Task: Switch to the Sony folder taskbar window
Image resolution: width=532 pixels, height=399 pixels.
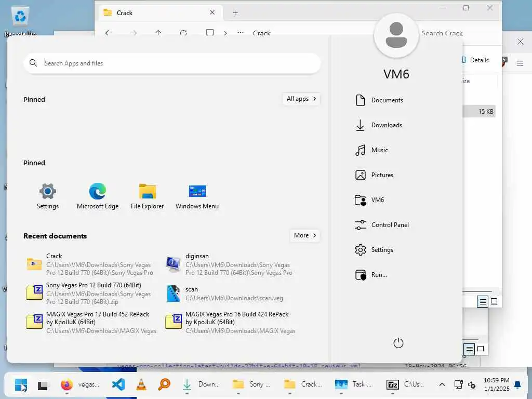Action: pyautogui.click(x=252, y=385)
